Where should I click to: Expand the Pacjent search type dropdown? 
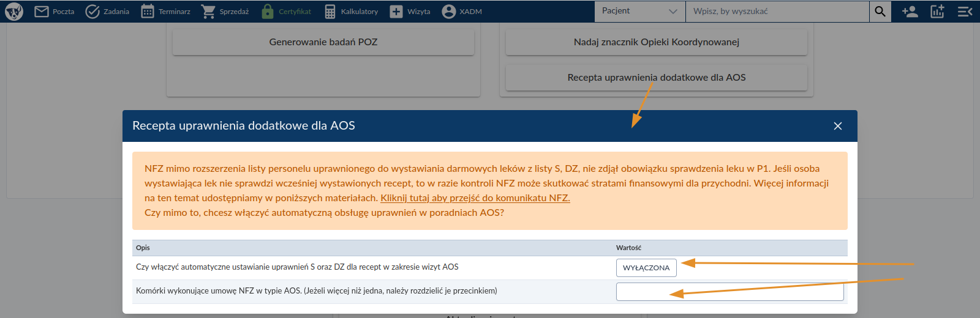(639, 11)
